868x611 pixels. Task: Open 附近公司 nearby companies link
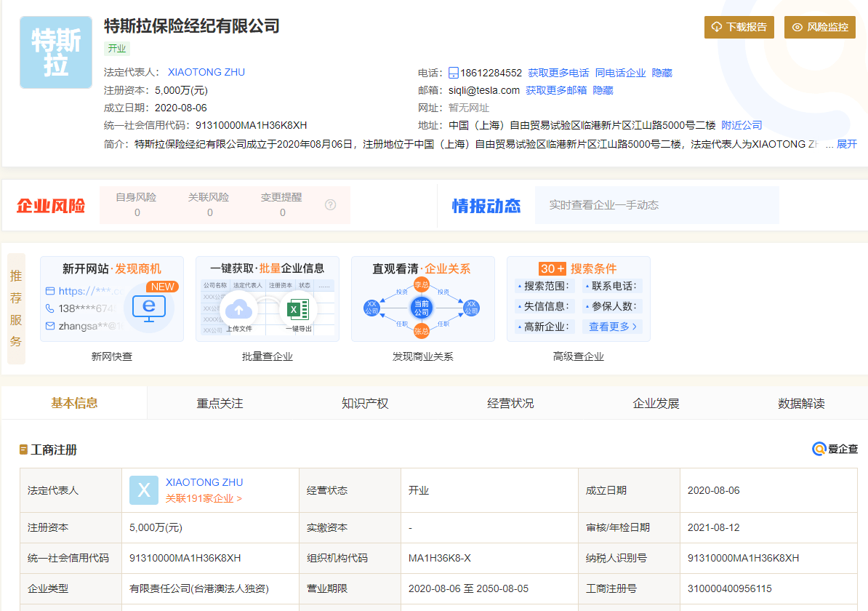click(742, 125)
